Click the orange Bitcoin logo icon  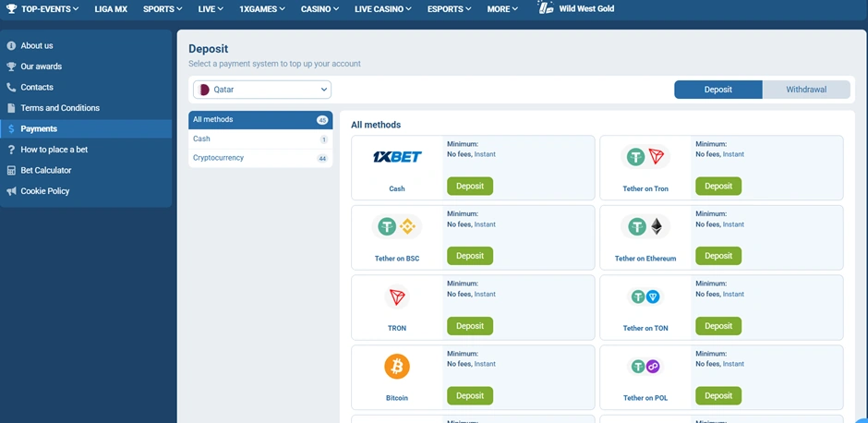tap(397, 367)
